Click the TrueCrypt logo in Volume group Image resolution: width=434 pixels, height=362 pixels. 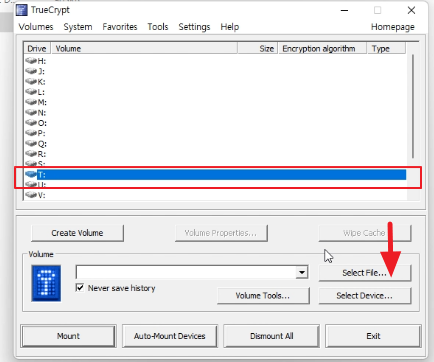(x=46, y=283)
